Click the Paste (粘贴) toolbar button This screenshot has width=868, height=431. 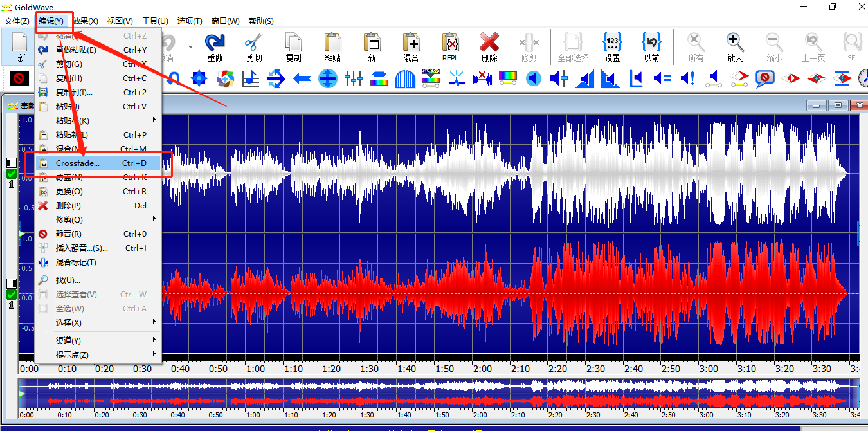[x=332, y=44]
